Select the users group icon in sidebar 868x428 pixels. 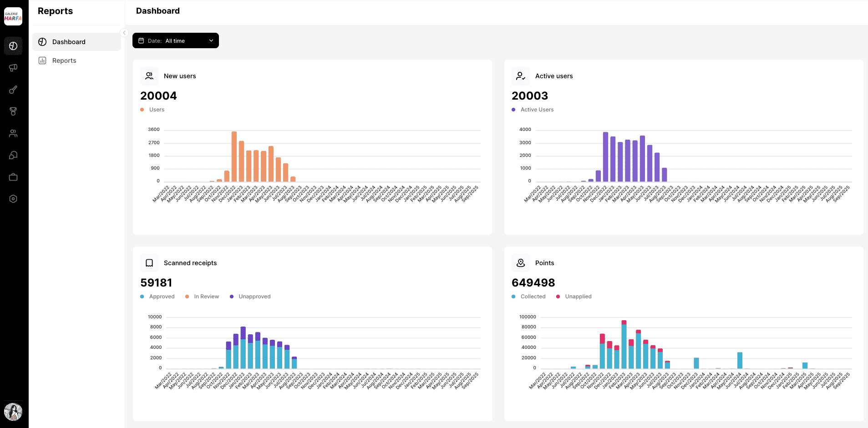pos(13,133)
